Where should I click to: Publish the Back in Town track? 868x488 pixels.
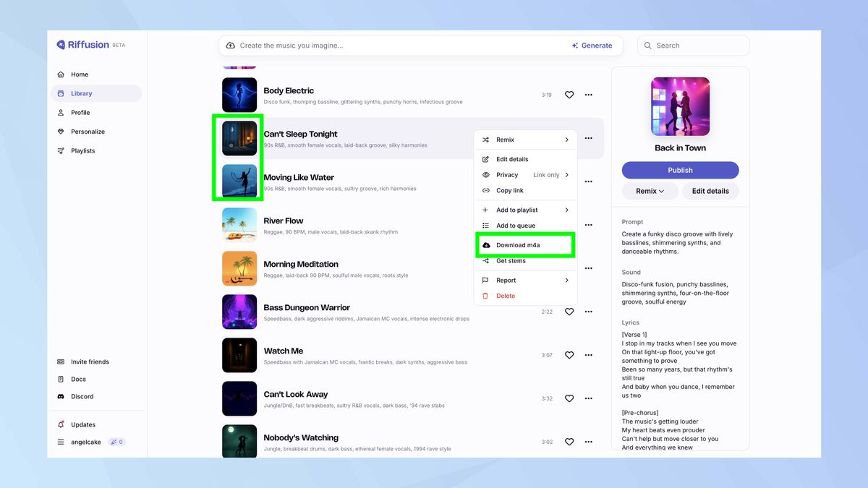click(679, 170)
